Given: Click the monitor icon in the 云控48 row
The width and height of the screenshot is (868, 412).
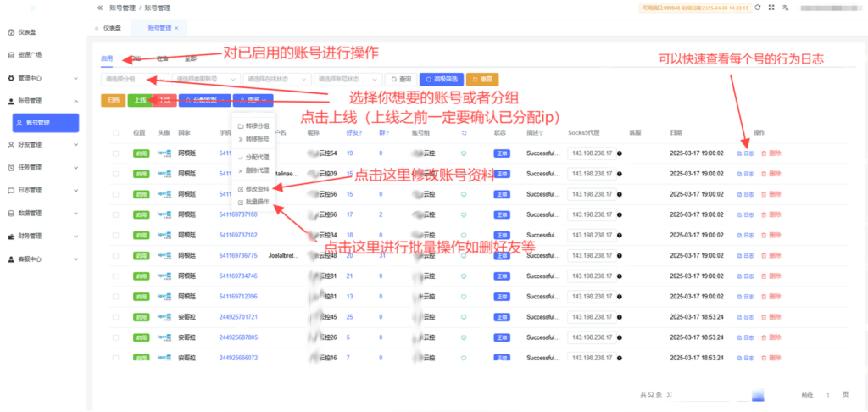Looking at the screenshot, I should pyautogui.click(x=464, y=256).
